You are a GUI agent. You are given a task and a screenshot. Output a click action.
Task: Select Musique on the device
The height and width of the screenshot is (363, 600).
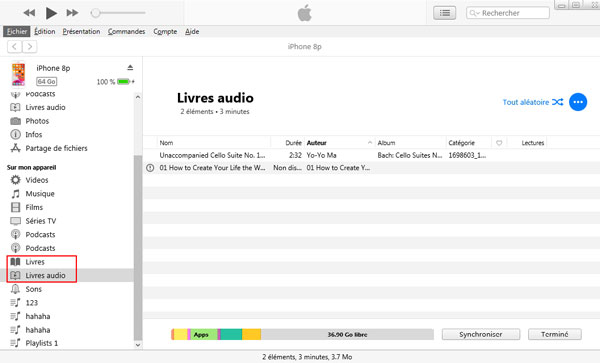pos(40,194)
